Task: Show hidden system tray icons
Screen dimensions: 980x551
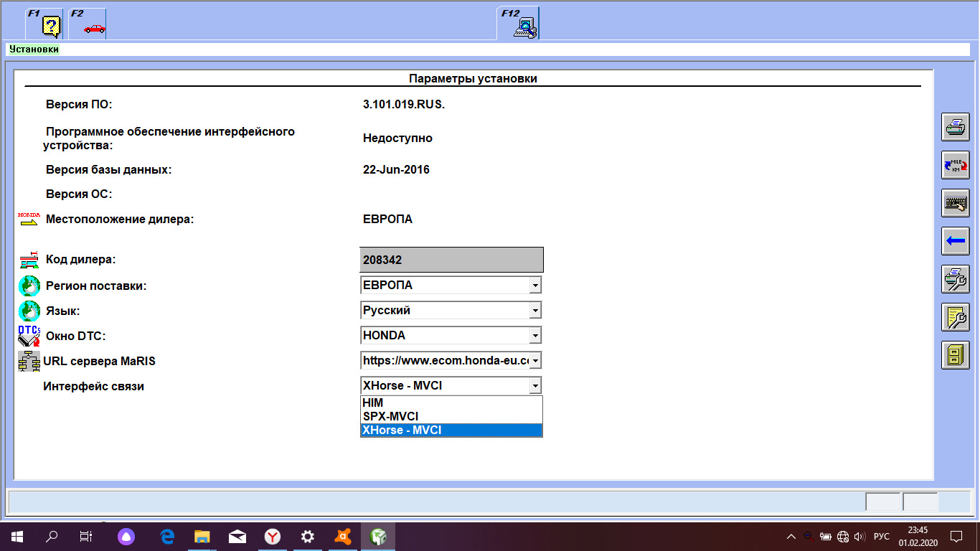Action: 791,536
